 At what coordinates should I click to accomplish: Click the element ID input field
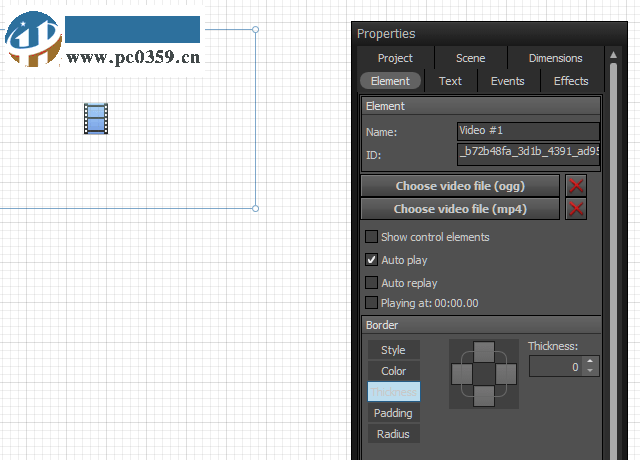click(528, 153)
